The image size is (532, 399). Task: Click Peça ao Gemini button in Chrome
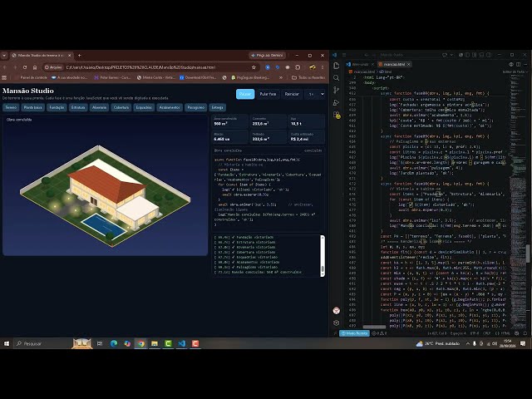(267, 56)
